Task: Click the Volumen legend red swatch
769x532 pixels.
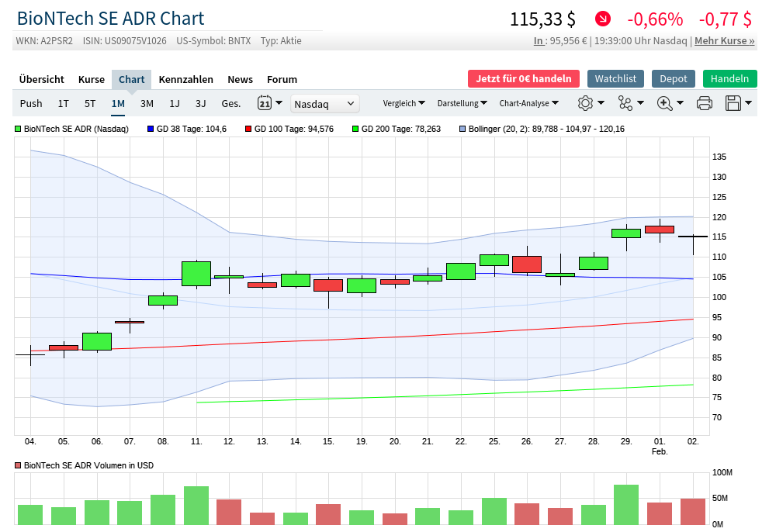Action: click(x=18, y=465)
